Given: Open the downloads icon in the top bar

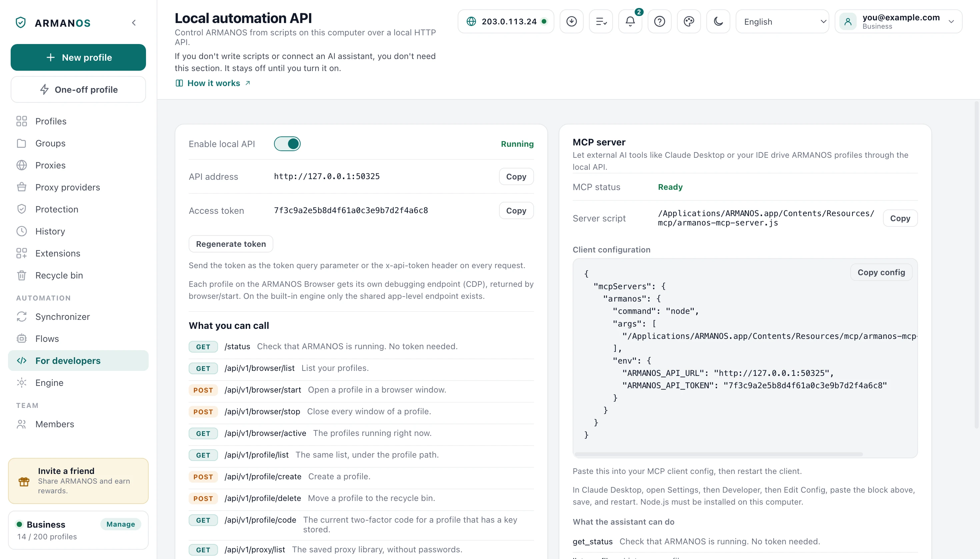Looking at the screenshot, I should 571,21.
